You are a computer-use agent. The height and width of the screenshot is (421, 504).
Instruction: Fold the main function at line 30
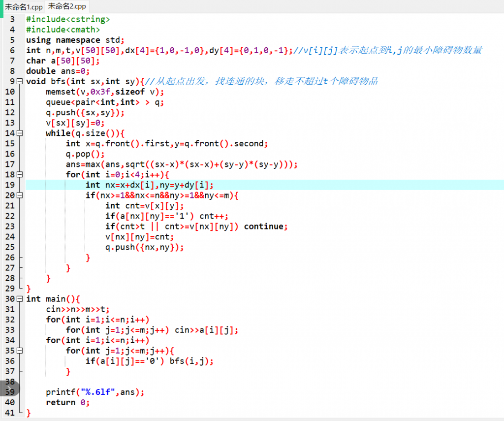pos(20,299)
